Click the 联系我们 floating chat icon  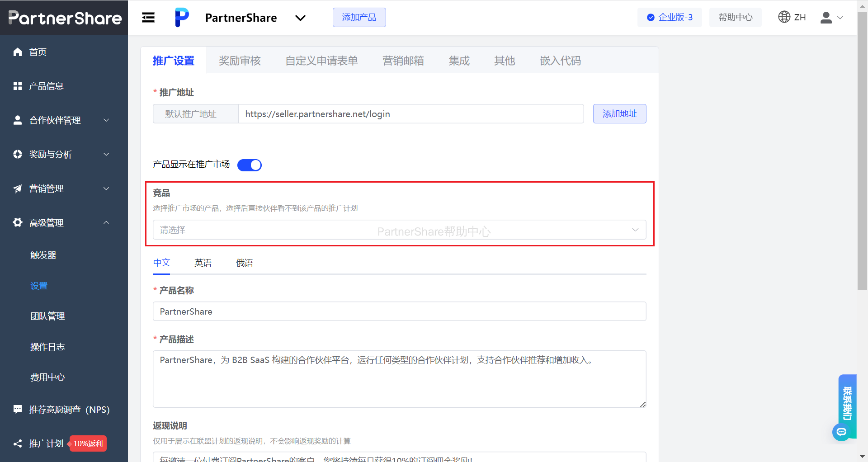pos(841,432)
